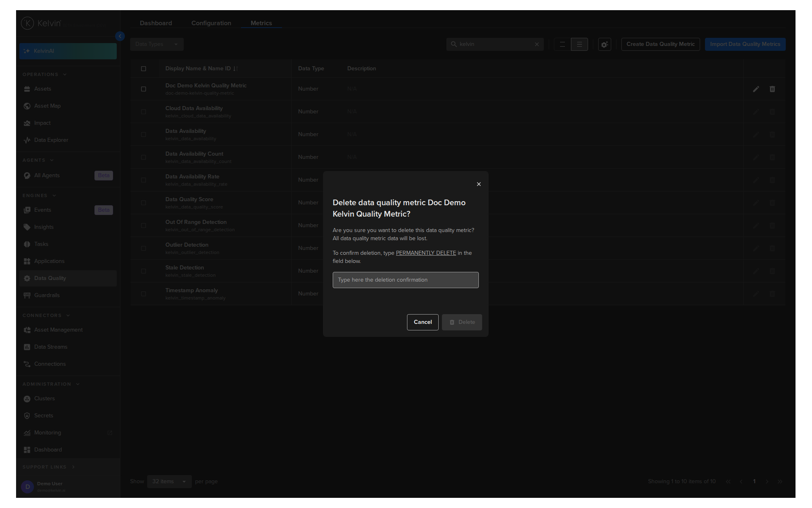812x508 pixels.
Task: Open Asset Map in the sidebar
Action: point(68,106)
